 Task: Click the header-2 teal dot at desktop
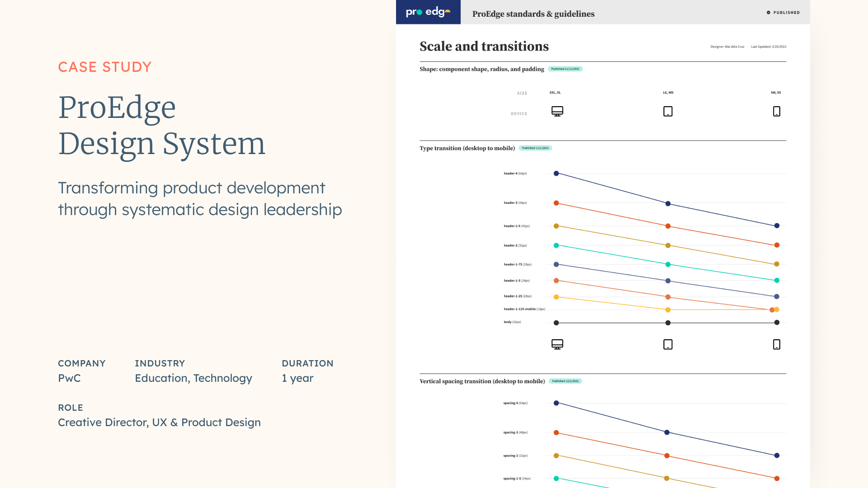(x=556, y=245)
